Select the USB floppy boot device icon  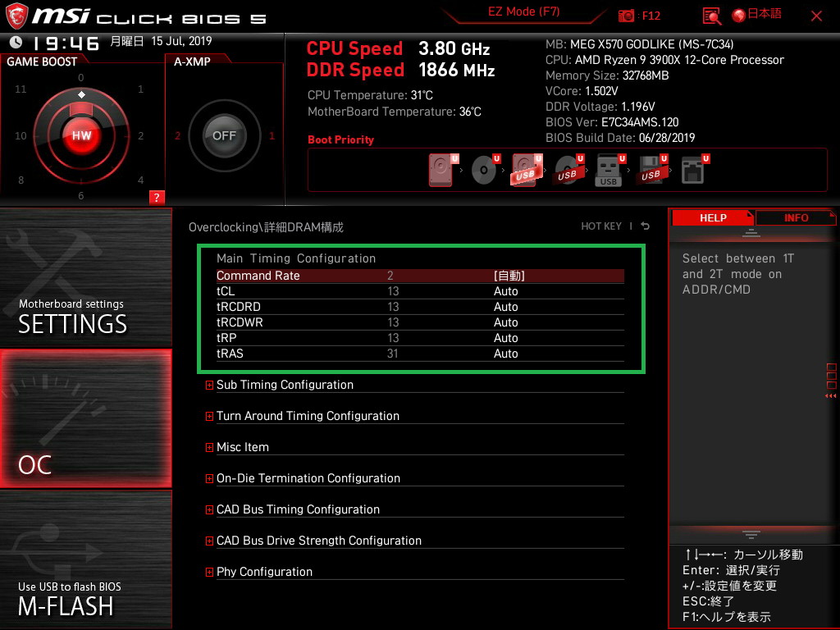652,170
